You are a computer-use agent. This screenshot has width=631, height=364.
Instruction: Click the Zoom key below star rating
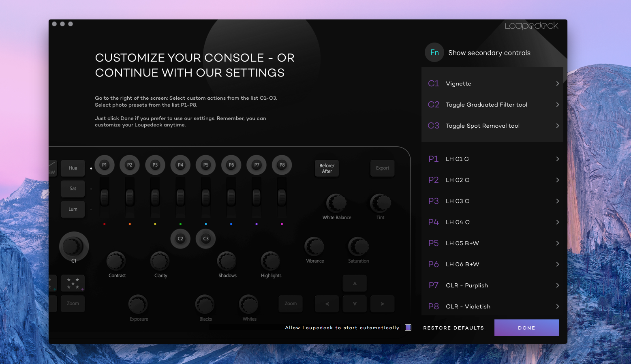point(73,304)
